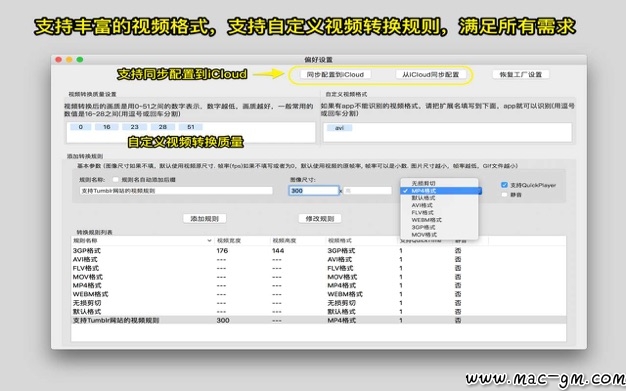Image resolution: width=626 pixels, height=391 pixels.
Task: Select the 默认格式 row by its rule name
Action: click(x=87, y=312)
